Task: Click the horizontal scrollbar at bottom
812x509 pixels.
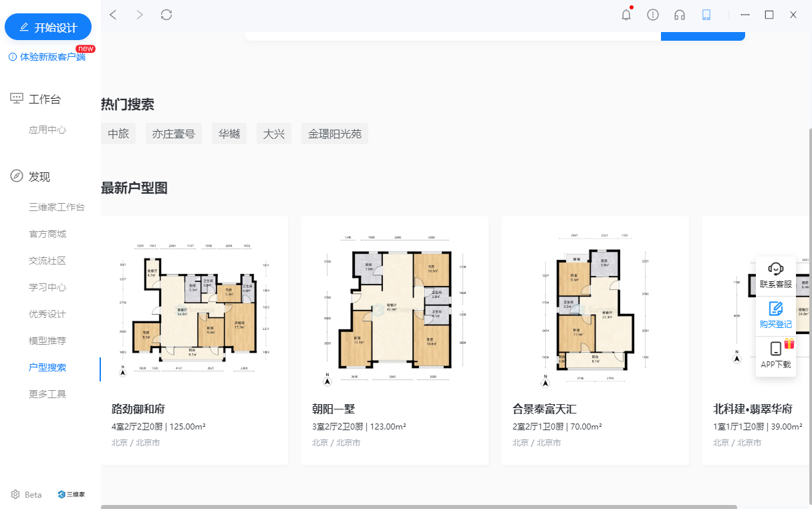Action: [419, 507]
